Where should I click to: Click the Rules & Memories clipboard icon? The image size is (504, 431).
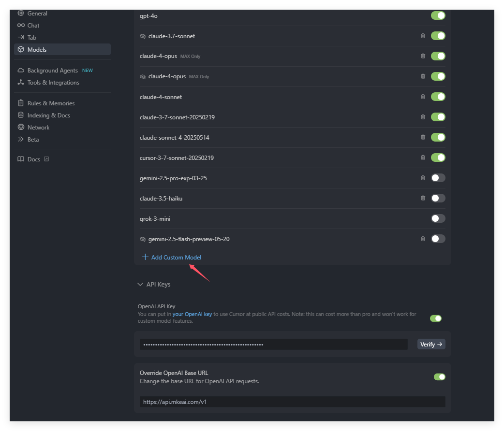tap(21, 103)
